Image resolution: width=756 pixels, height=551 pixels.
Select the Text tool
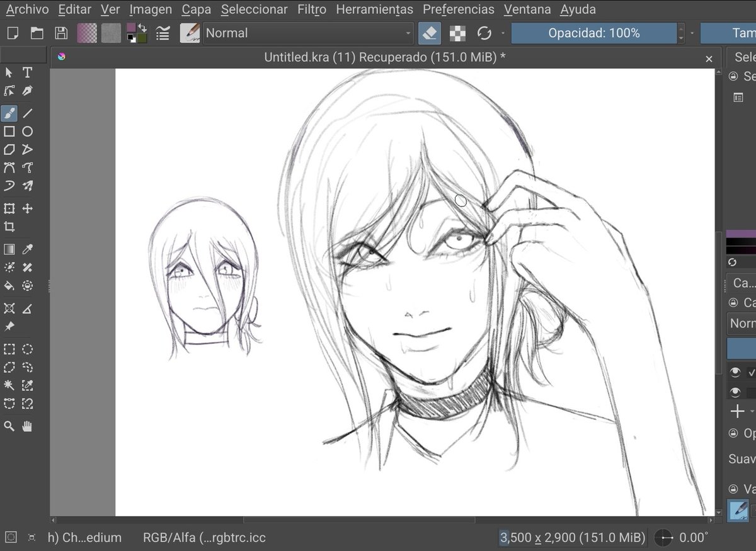(28, 73)
